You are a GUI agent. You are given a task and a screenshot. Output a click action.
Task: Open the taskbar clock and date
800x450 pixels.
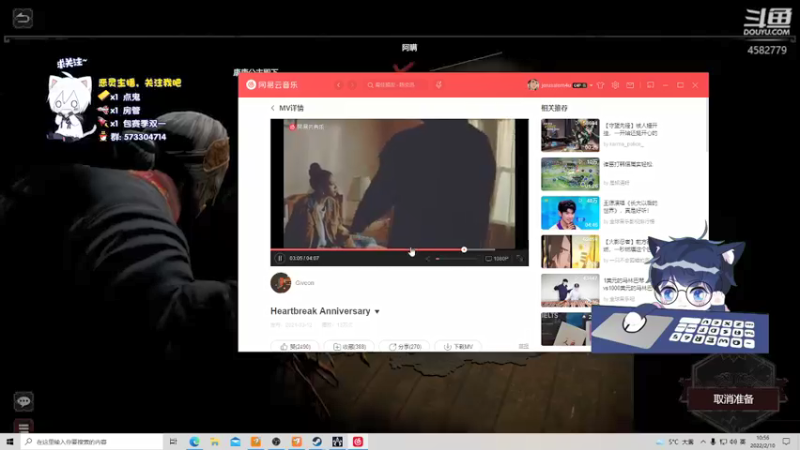763,442
